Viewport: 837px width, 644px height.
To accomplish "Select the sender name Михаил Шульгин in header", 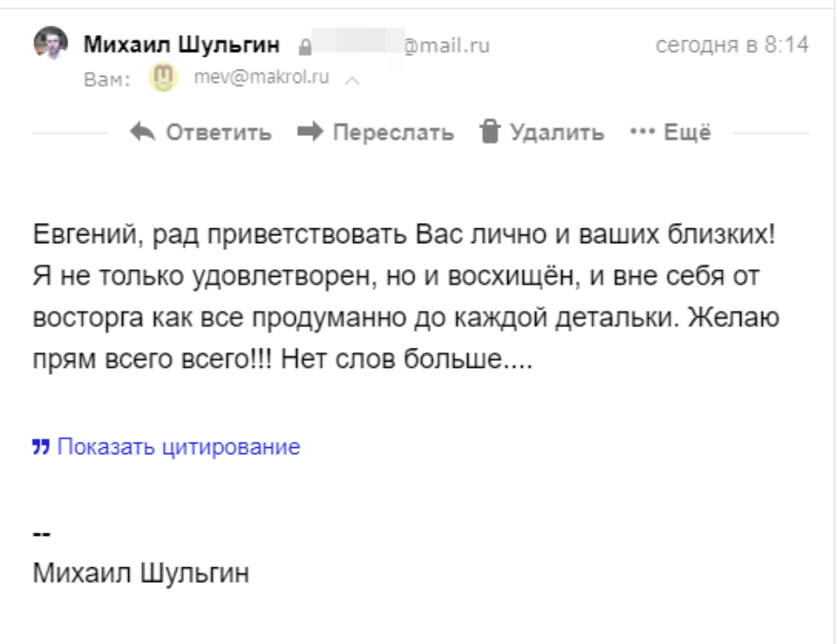I will click(x=181, y=45).
